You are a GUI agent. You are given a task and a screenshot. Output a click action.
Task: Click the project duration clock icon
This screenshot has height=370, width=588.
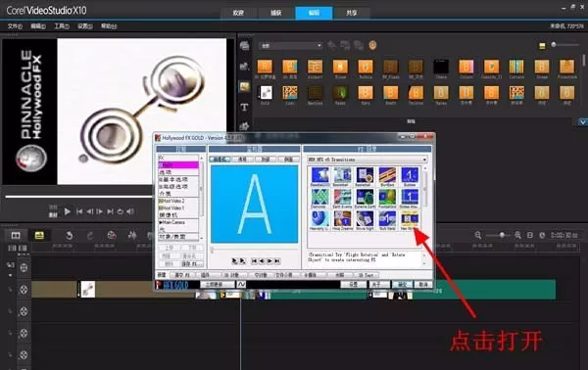pyautogui.click(x=542, y=235)
